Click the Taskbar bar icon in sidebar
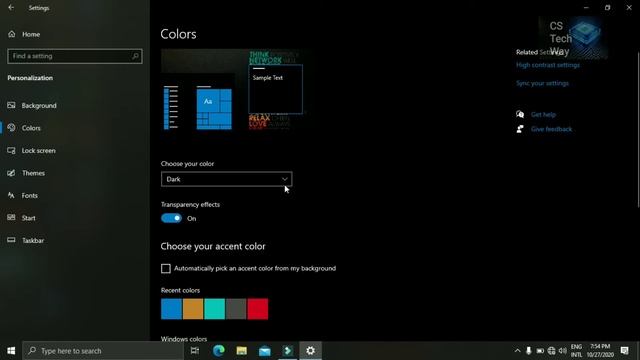This screenshot has width=640, height=360. point(11,240)
